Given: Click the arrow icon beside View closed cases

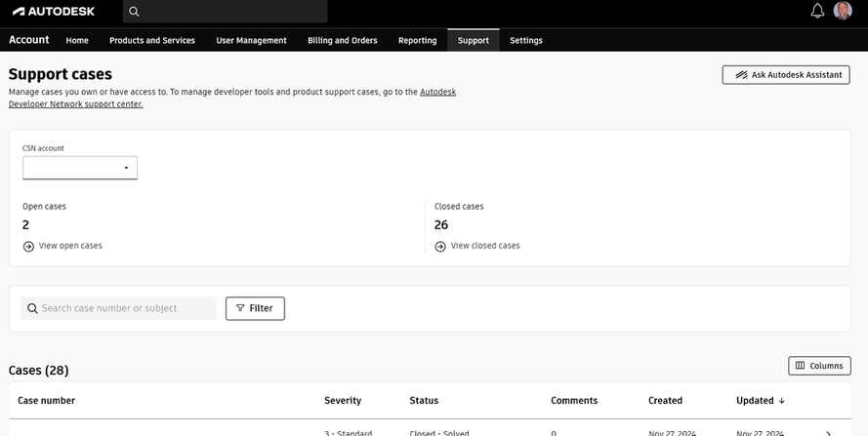Looking at the screenshot, I should 440,246.
